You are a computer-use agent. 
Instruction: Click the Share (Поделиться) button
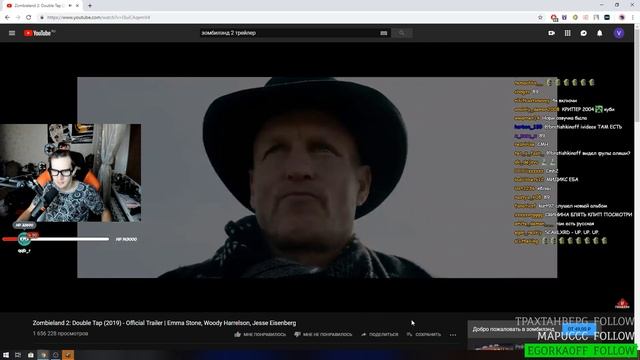(380, 334)
